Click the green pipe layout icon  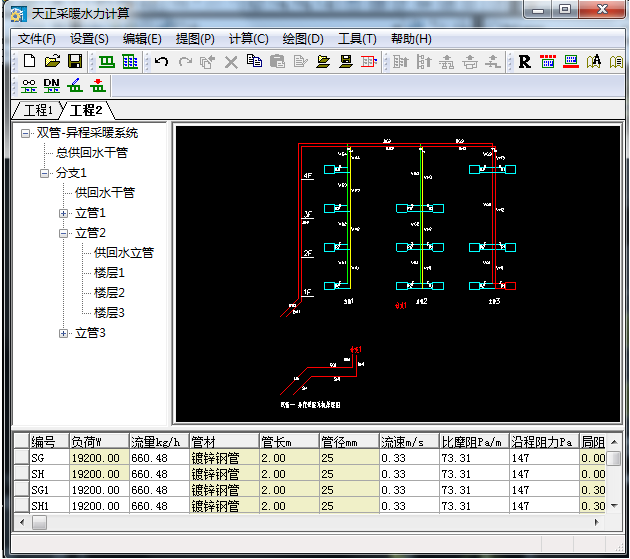coord(107,61)
